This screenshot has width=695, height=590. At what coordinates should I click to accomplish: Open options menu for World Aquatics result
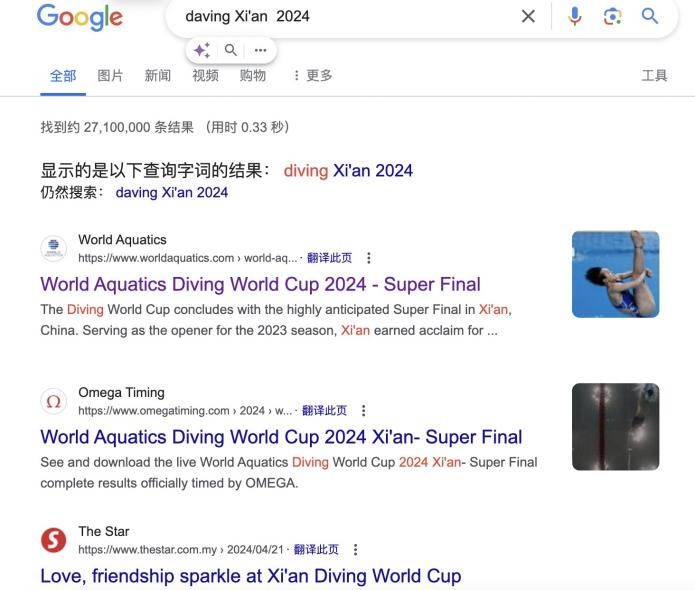369,258
